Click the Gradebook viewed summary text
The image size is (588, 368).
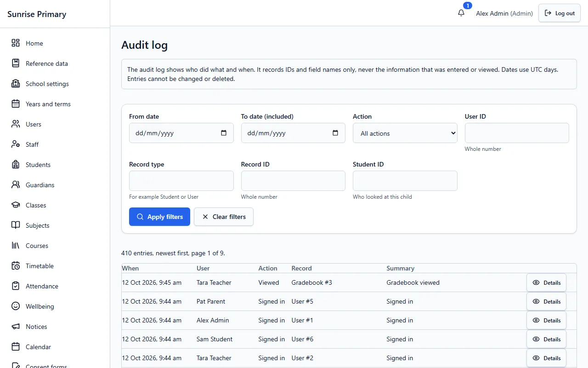[x=413, y=282]
